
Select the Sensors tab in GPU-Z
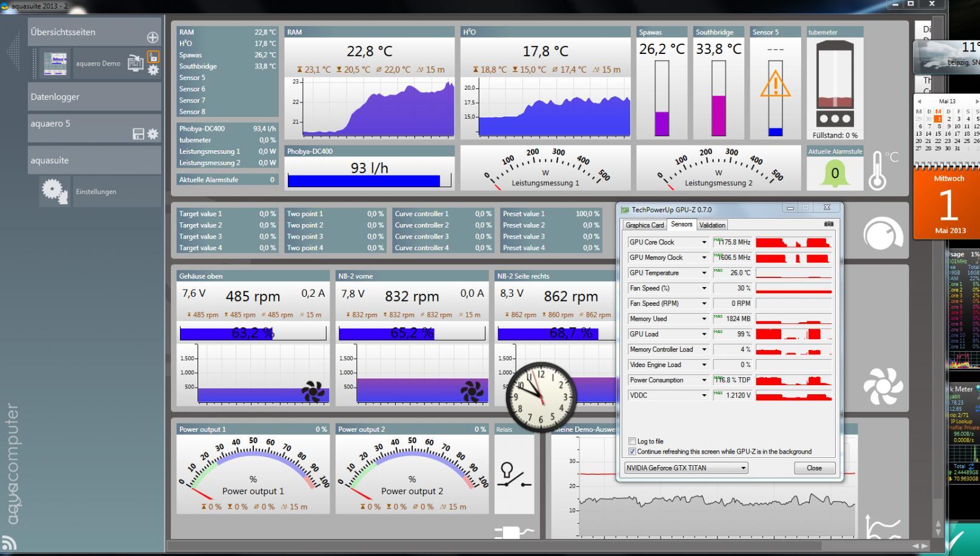pos(681,224)
